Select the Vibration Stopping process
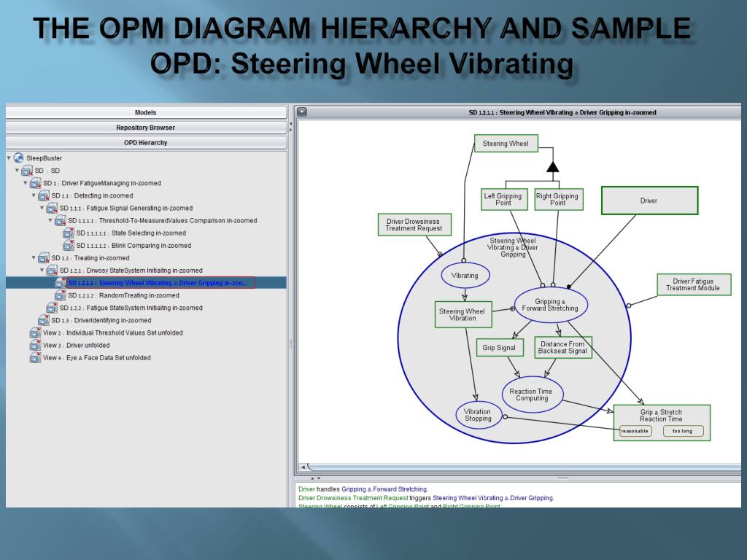747x560 pixels. [x=478, y=415]
